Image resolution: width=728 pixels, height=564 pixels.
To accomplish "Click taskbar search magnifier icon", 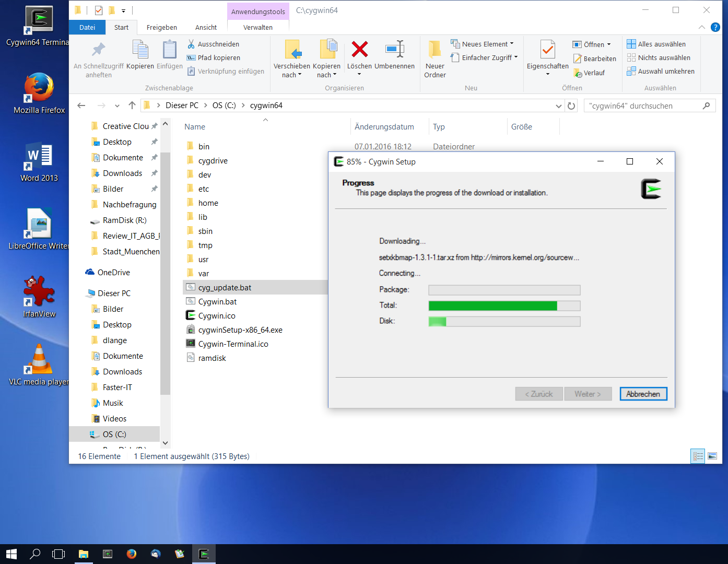I will point(35,554).
